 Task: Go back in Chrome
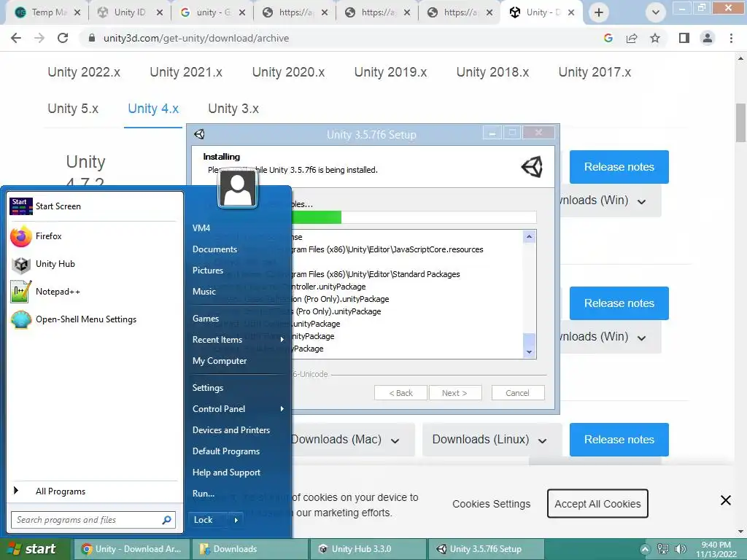[16, 38]
